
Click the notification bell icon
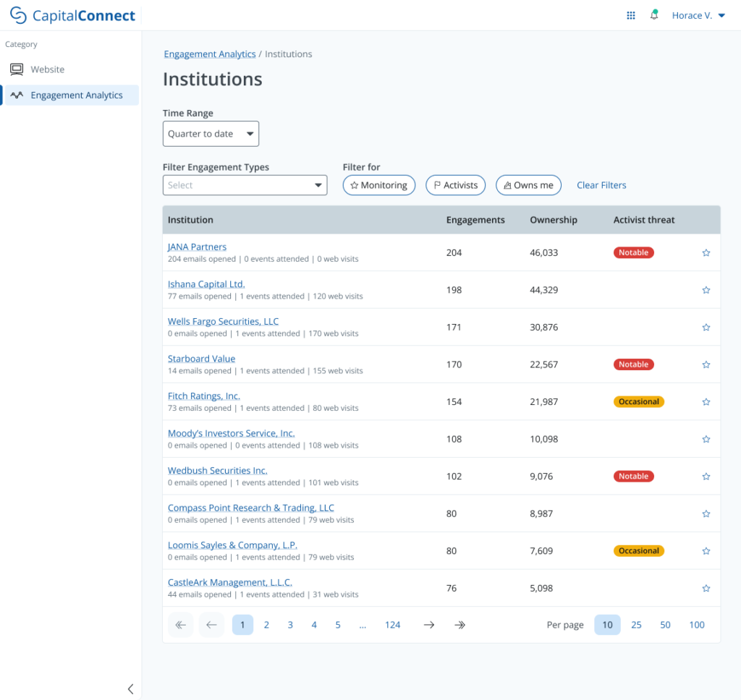pos(653,14)
